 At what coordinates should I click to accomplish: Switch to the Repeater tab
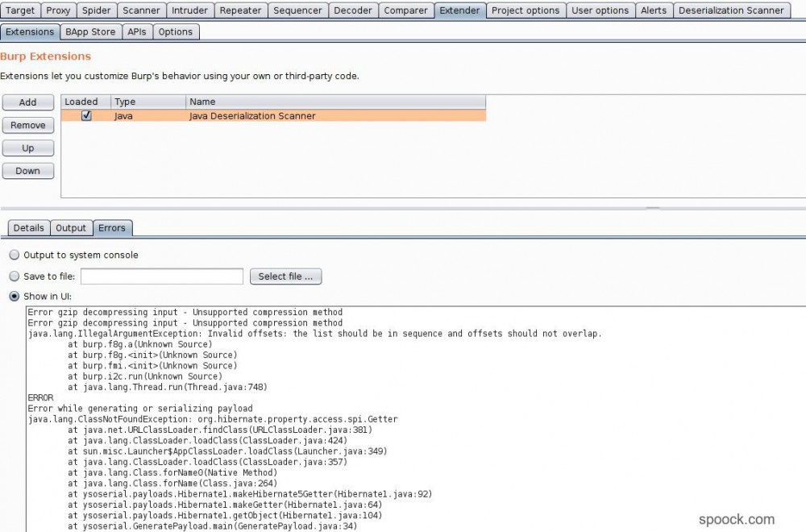[240, 10]
